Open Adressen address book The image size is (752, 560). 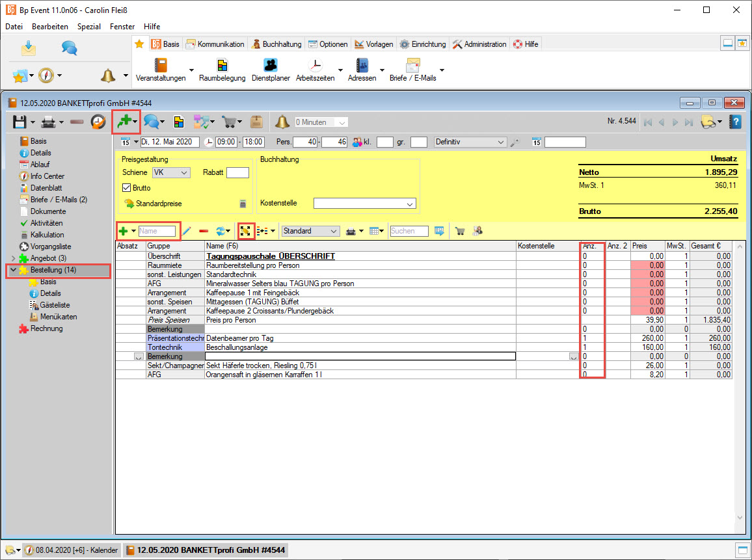[362, 66]
